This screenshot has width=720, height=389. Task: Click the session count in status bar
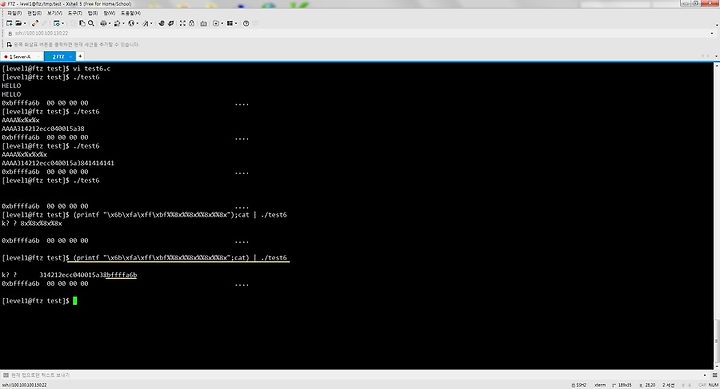668,385
